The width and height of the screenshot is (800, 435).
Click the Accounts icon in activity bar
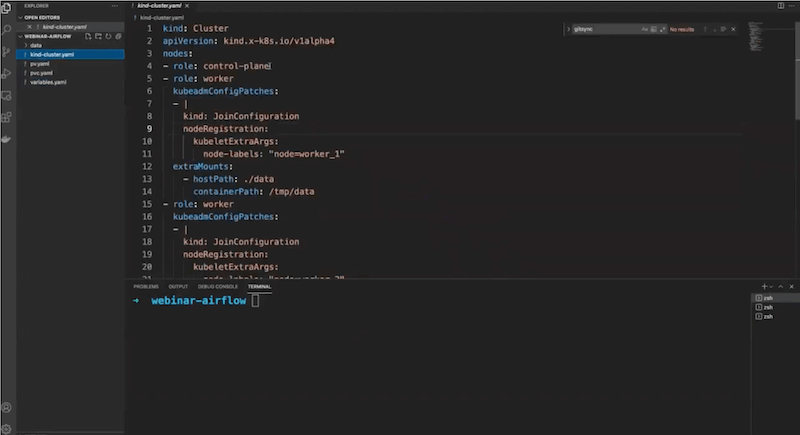[x=6, y=407]
